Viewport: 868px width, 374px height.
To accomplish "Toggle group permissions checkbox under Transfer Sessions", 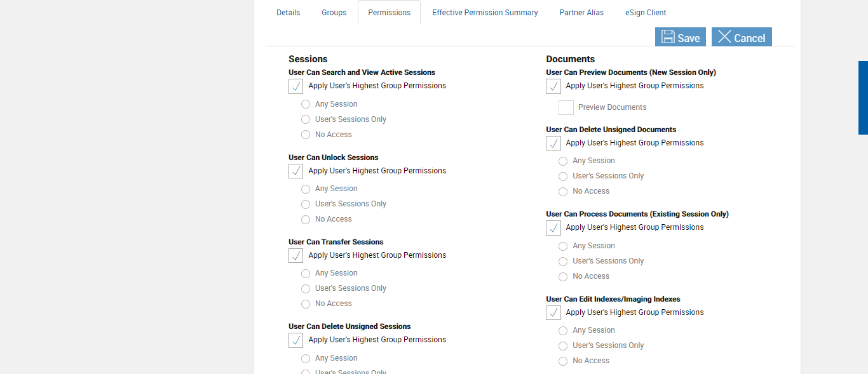I will 296,255.
